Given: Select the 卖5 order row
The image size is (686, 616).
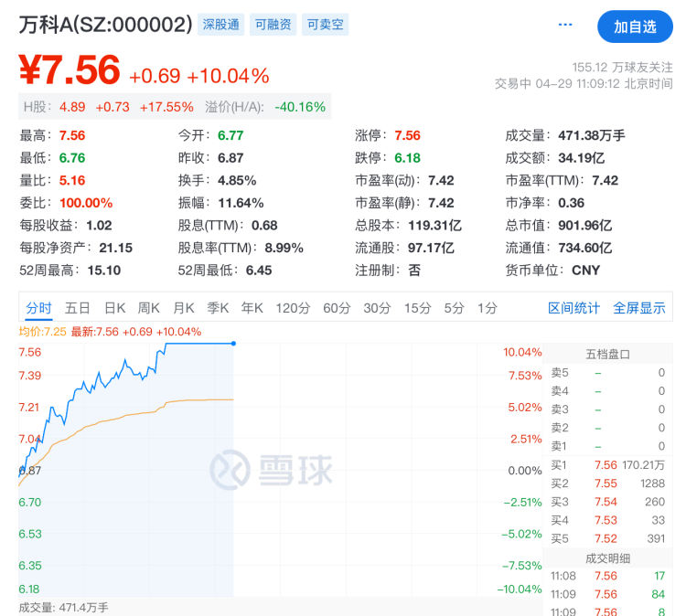Looking at the screenshot, I should pyautogui.click(x=607, y=373).
